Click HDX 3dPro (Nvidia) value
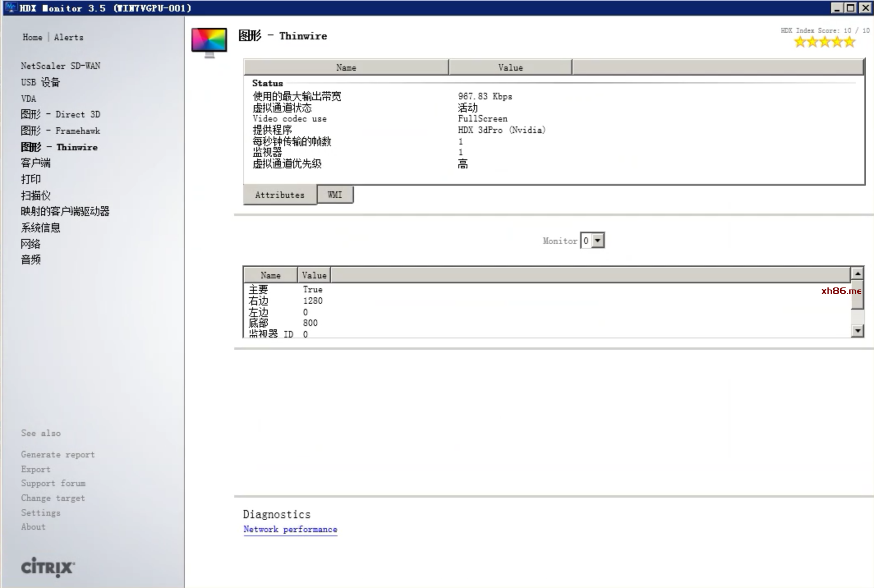This screenshot has width=874, height=588. click(x=502, y=130)
